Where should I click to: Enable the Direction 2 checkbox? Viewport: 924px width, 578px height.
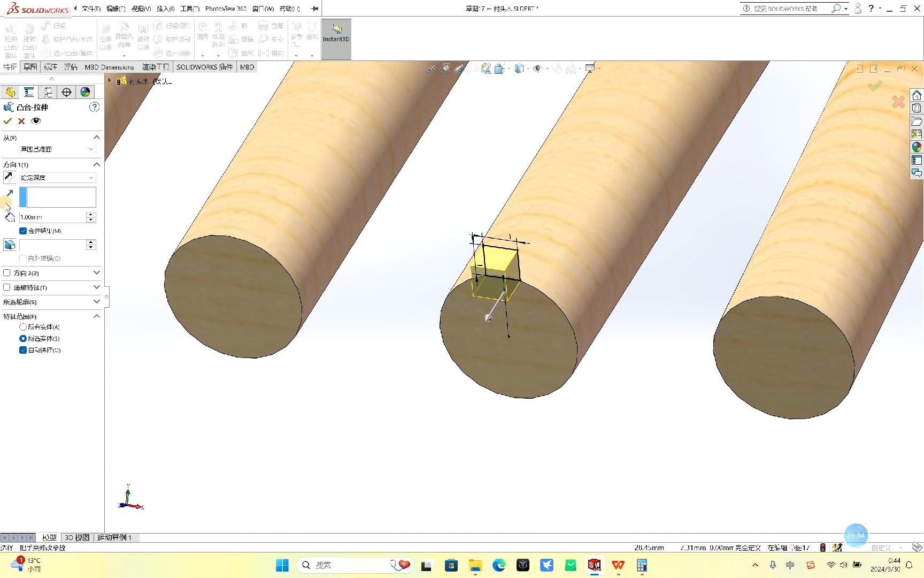coord(7,273)
